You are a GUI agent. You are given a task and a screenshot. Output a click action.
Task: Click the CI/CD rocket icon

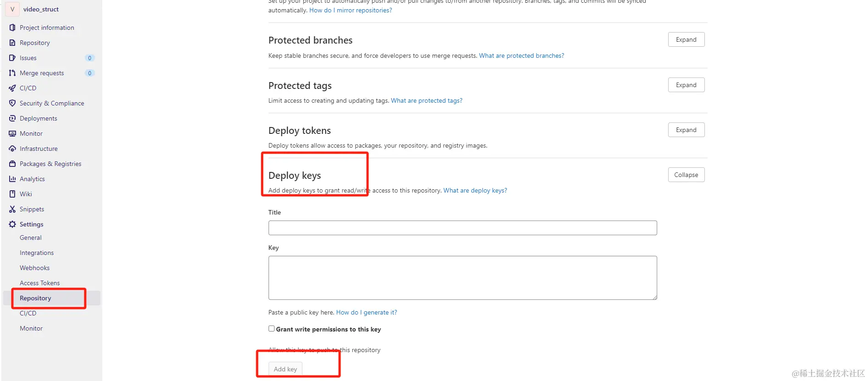click(x=12, y=88)
